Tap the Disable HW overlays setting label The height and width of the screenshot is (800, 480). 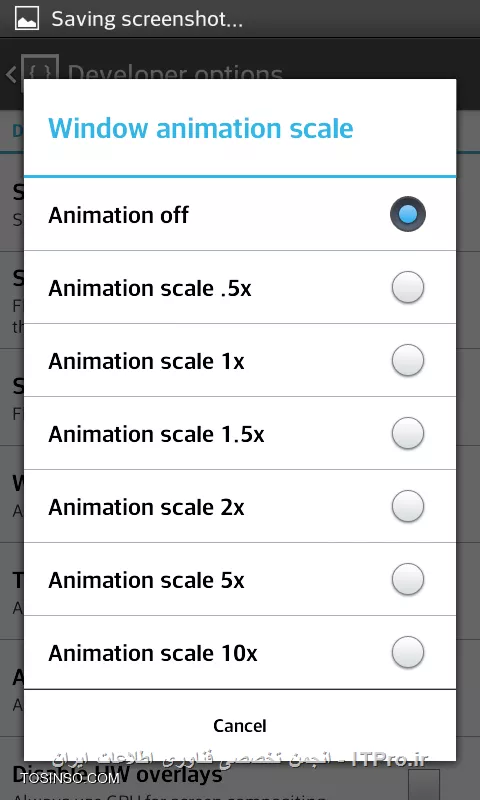coord(117,776)
